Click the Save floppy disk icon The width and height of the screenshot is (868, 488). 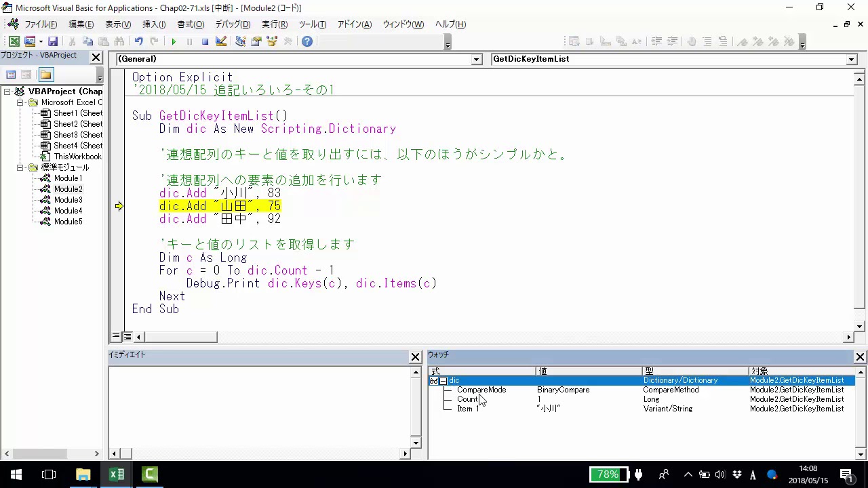[53, 42]
